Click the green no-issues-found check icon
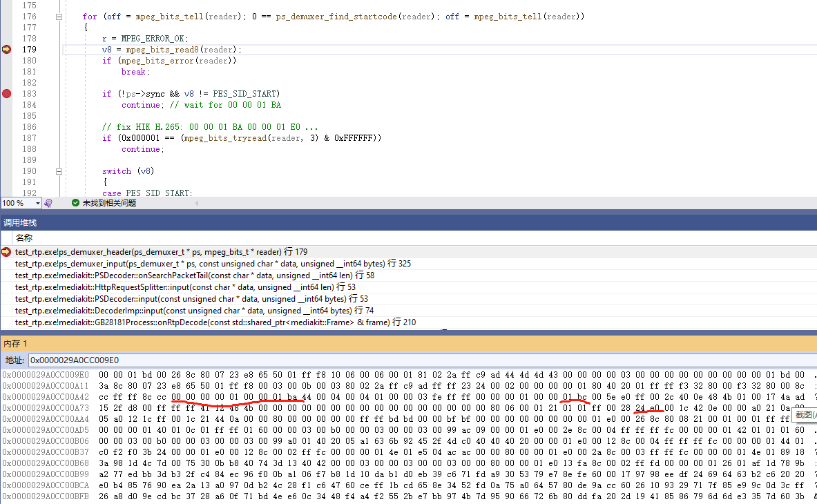The height and width of the screenshot is (504, 817). tap(75, 203)
